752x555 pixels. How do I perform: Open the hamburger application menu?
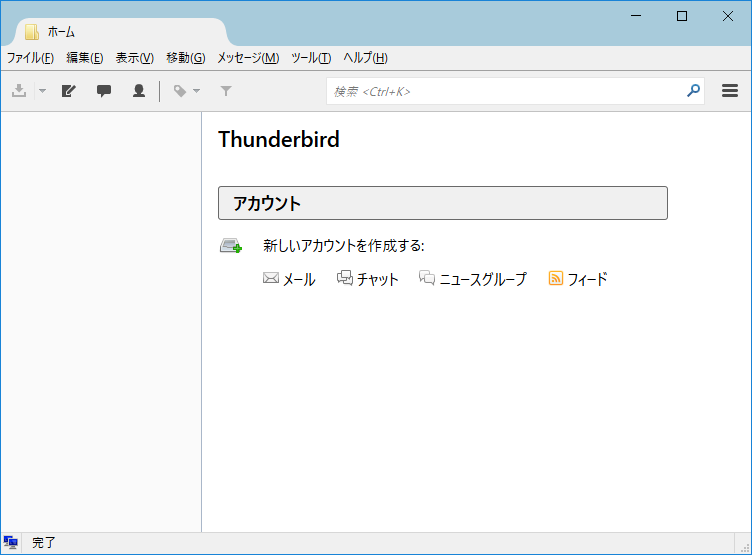click(730, 91)
